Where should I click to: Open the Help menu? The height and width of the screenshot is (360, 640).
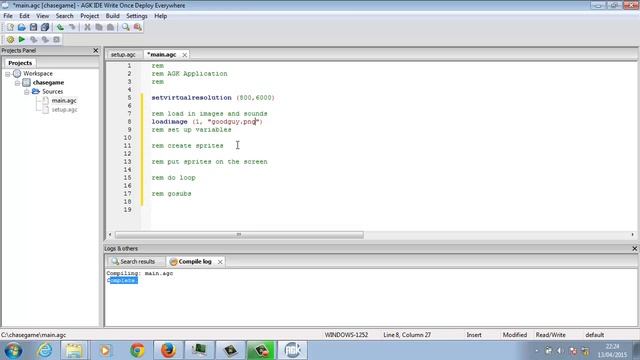160,16
